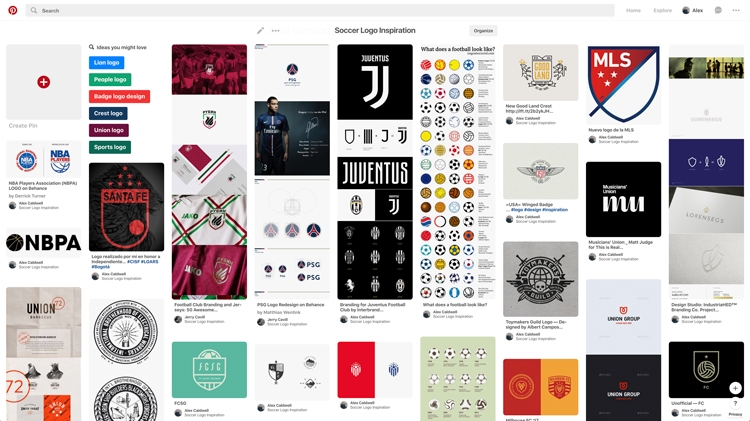Select the red Badge logo design tag
The height and width of the screenshot is (421, 750).
tap(120, 97)
